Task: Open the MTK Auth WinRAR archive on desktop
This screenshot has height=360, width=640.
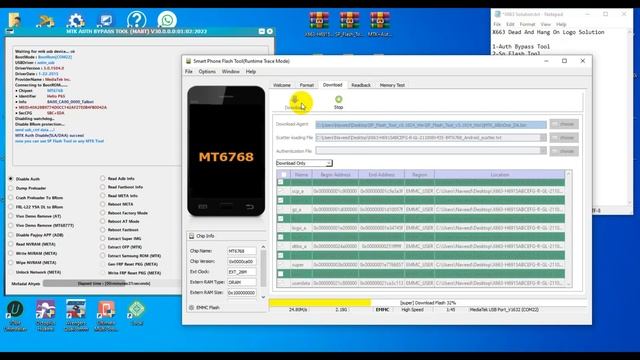Action: point(380,20)
